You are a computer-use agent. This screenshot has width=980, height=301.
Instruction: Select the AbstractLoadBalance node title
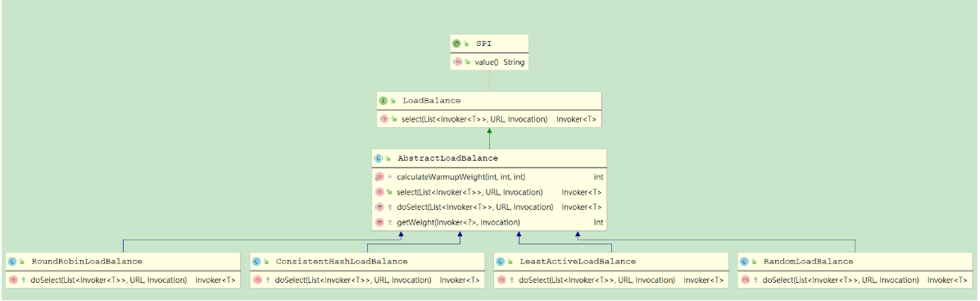447,157
